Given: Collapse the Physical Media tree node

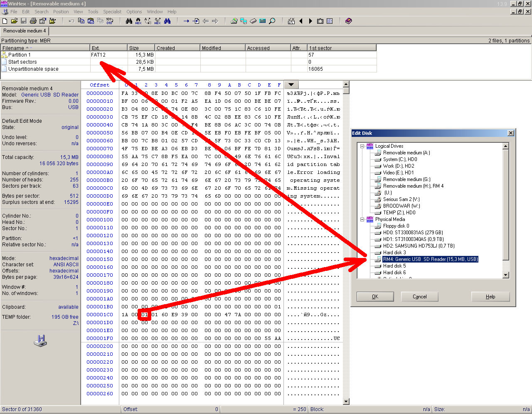Looking at the screenshot, I should 362,219.
